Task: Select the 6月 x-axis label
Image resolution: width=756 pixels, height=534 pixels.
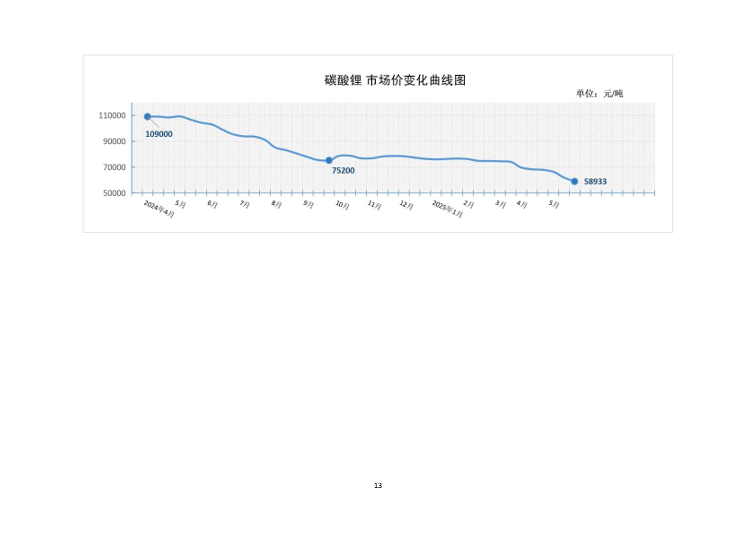Action: click(x=212, y=204)
